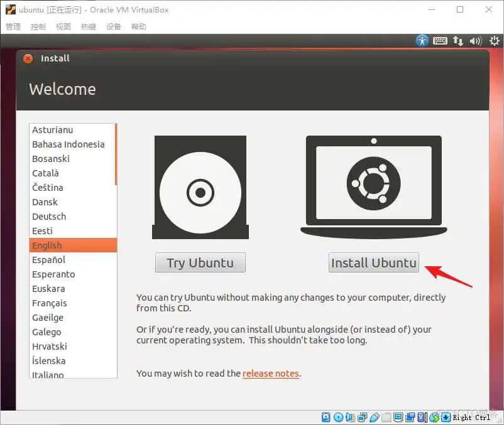
Task: Click the Try Ubuntu button
Action: pos(200,262)
